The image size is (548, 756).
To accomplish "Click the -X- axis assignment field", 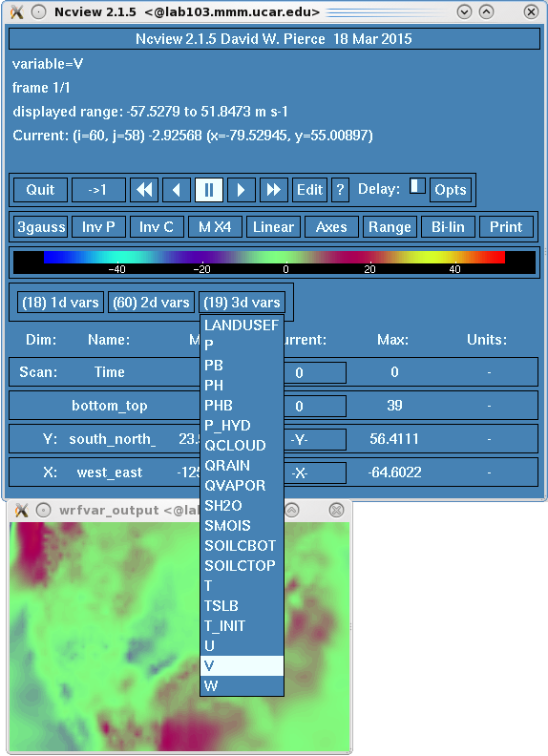I will tap(314, 473).
